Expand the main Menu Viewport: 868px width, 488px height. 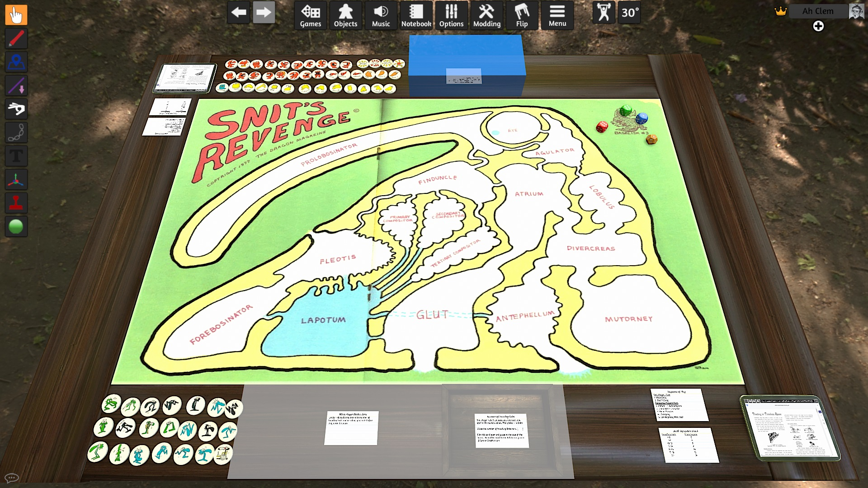point(557,16)
